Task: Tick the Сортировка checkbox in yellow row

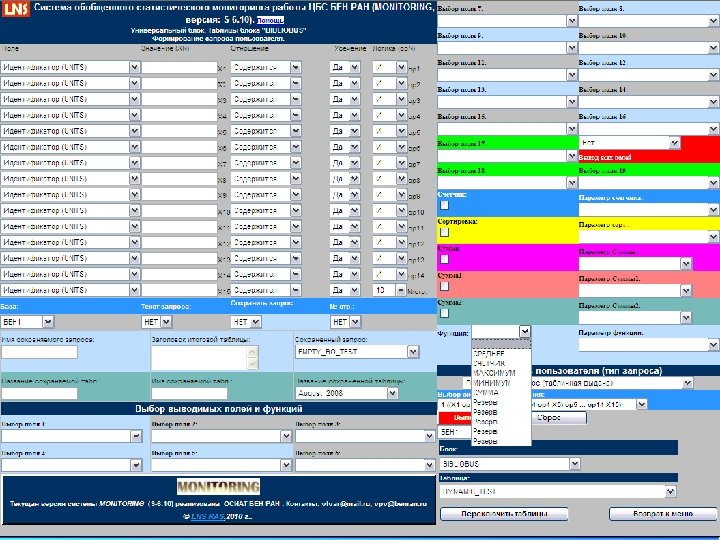Action: (x=444, y=232)
